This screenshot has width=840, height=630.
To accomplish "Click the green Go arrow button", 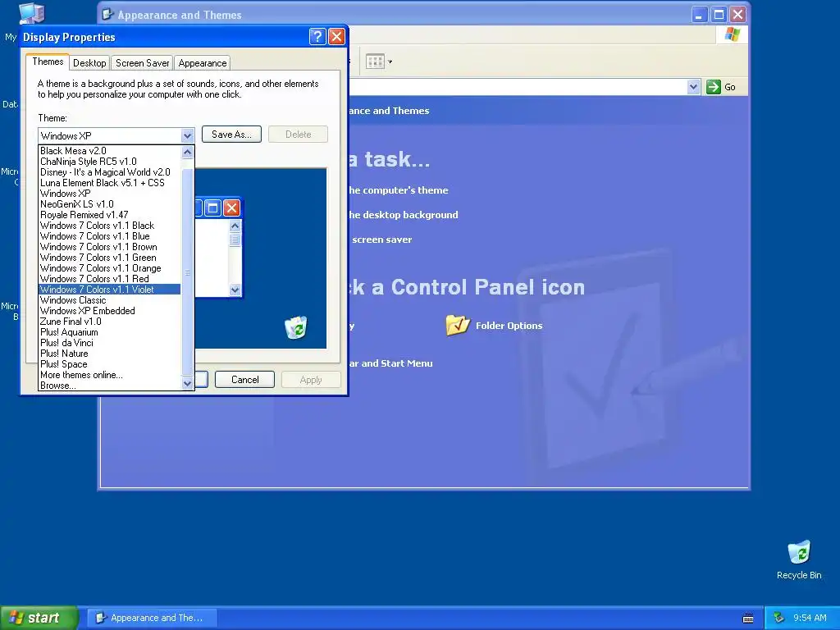I will click(x=713, y=87).
